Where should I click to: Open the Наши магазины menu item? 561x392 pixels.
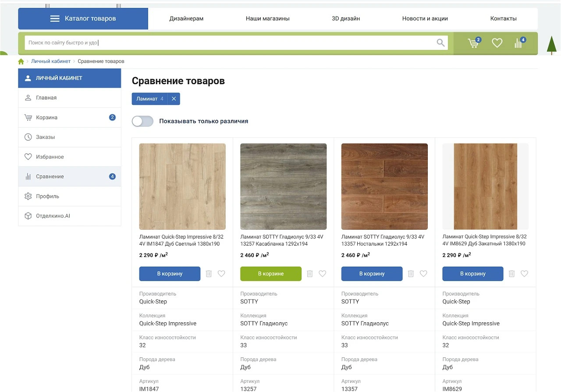tap(267, 19)
